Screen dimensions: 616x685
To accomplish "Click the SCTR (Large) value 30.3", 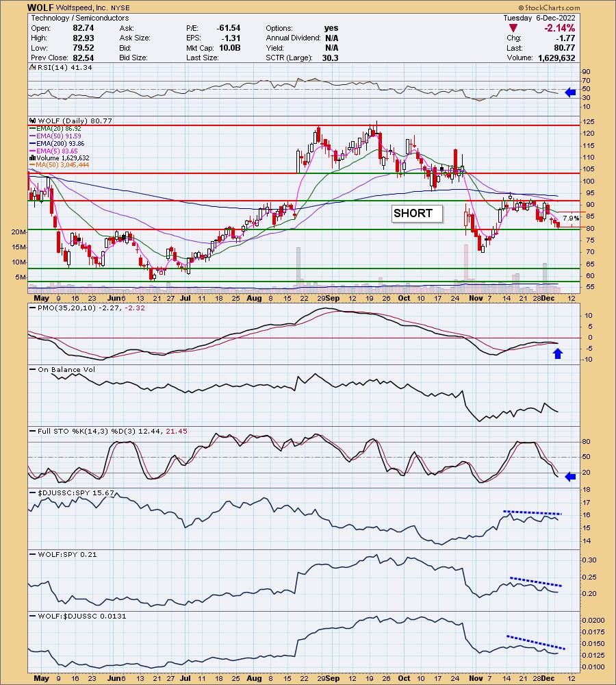I will pos(330,58).
